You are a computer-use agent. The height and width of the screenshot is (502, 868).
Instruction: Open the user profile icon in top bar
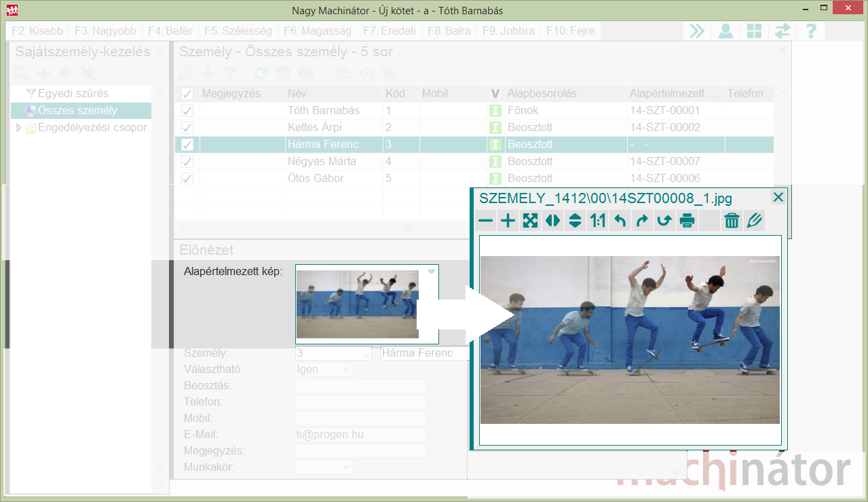pos(725,31)
